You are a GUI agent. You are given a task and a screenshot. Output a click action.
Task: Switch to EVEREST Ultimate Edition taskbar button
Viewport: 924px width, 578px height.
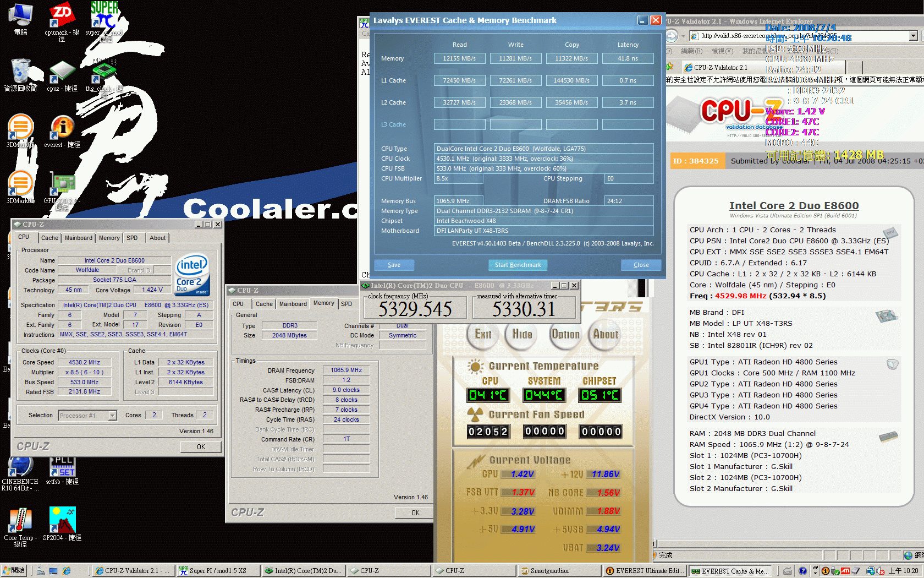645,571
